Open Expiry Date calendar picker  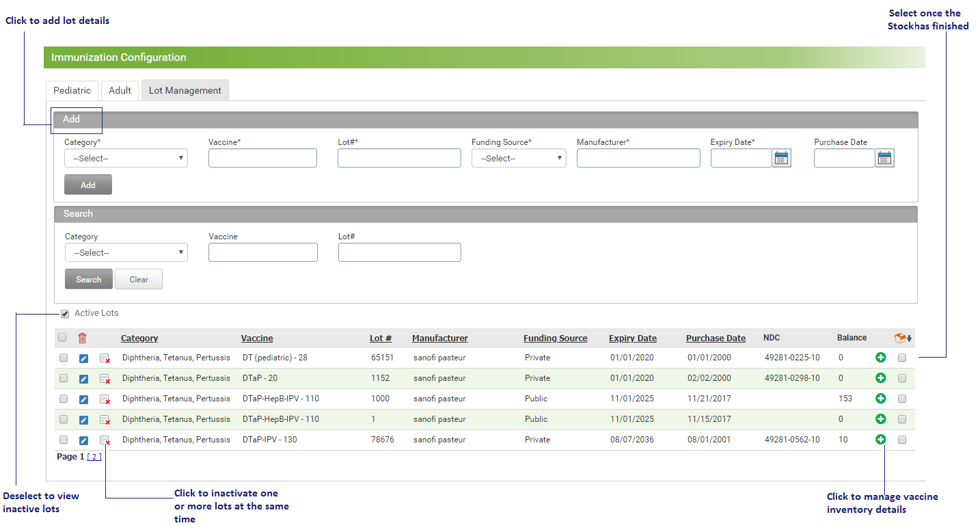tap(781, 158)
